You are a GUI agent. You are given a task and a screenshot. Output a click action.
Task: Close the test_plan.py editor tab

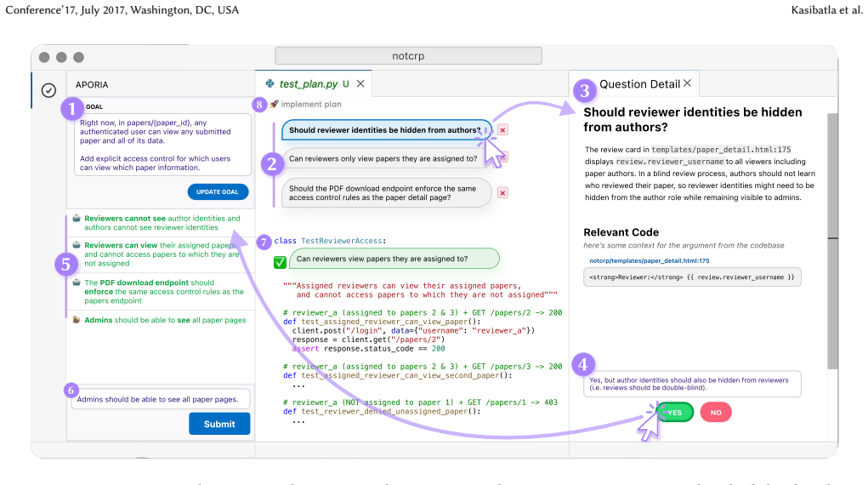click(360, 83)
